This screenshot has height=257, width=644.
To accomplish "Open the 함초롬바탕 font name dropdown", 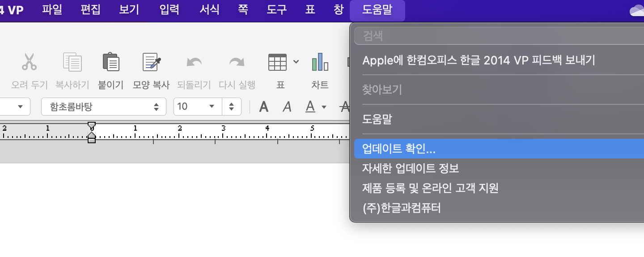I will 103,107.
